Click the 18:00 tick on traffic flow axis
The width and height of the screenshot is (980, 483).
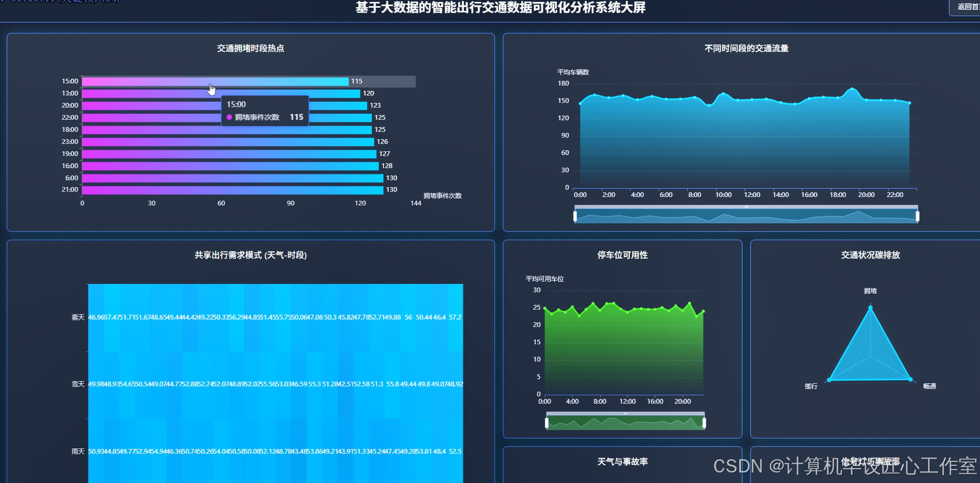(838, 195)
